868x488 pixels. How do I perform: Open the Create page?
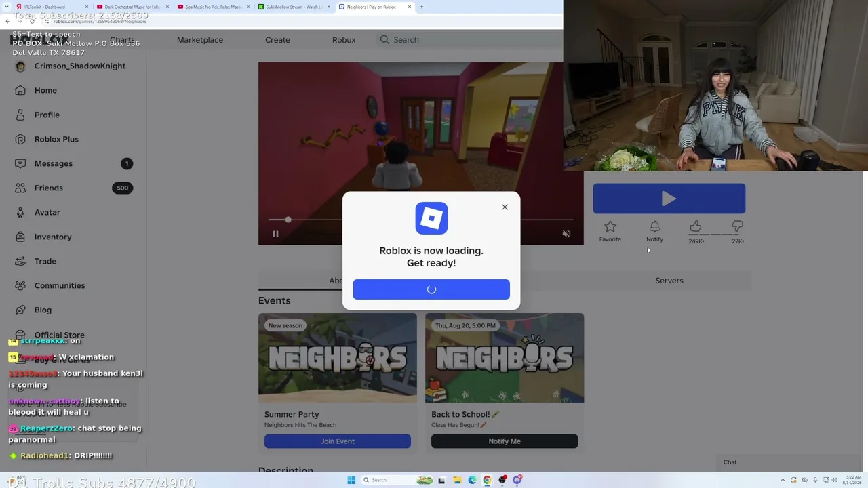(277, 40)
